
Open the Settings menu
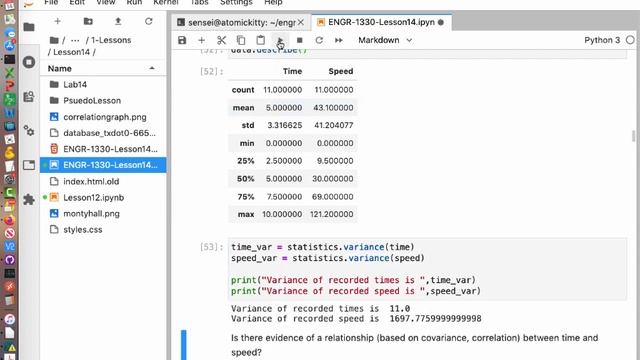click(x=236, y=2)
